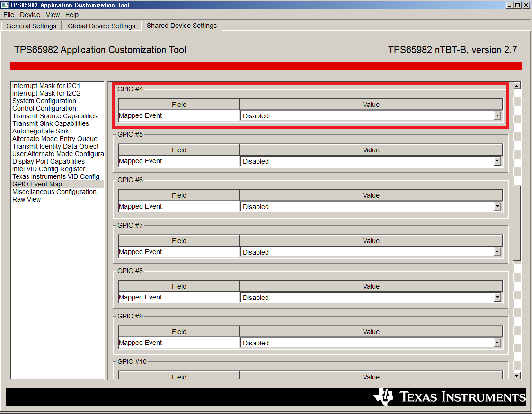Expand GPIO #6 Mapped Event dropdown arrow
Viewport: 532px width, 414px height.
click(497, 206)
